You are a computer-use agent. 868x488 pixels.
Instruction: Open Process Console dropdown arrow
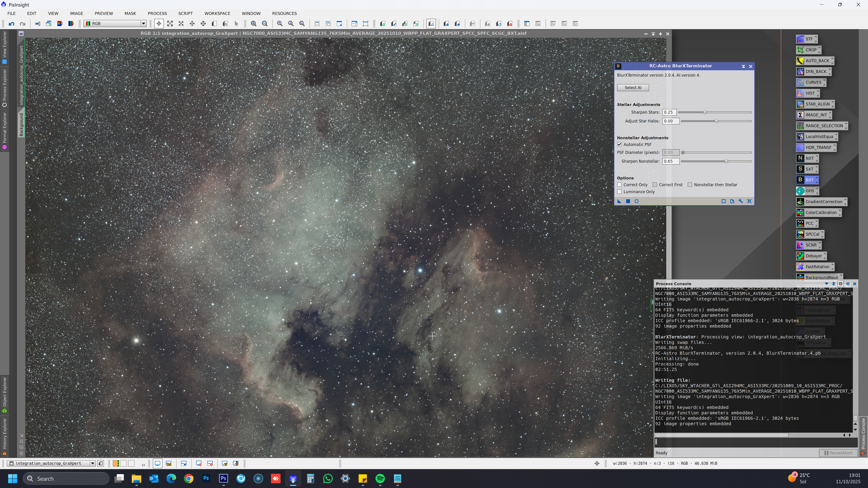tap(826, 284)
